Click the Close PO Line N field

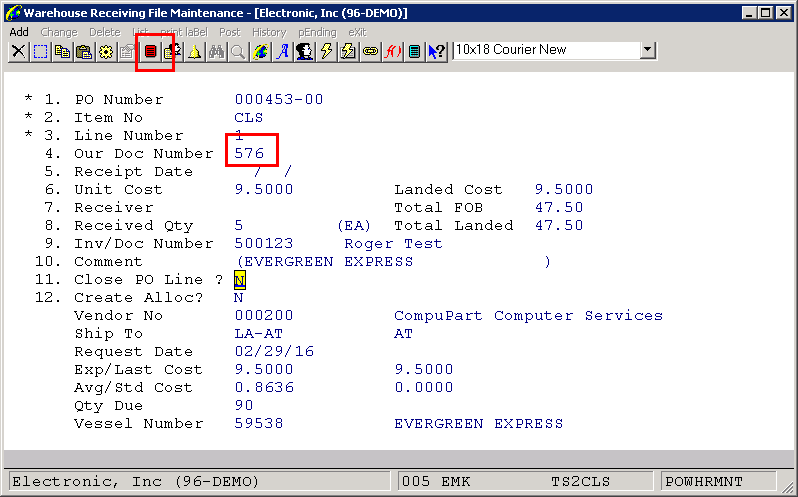(x=240, y=280)
